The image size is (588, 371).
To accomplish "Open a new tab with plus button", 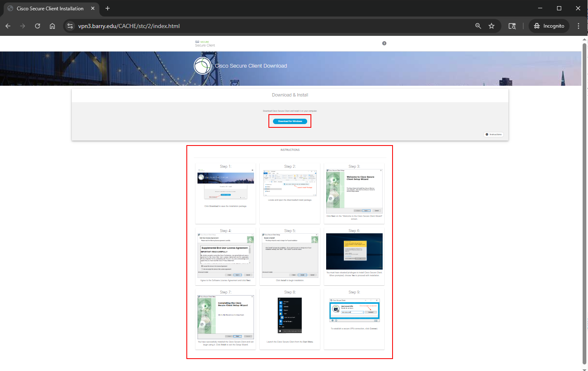I will (108, 8).
